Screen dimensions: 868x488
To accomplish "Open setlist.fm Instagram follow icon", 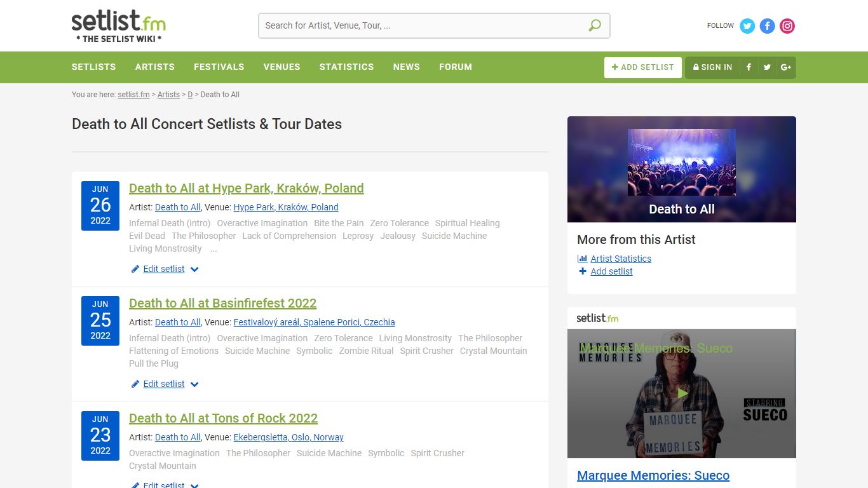I will (787, 26).
